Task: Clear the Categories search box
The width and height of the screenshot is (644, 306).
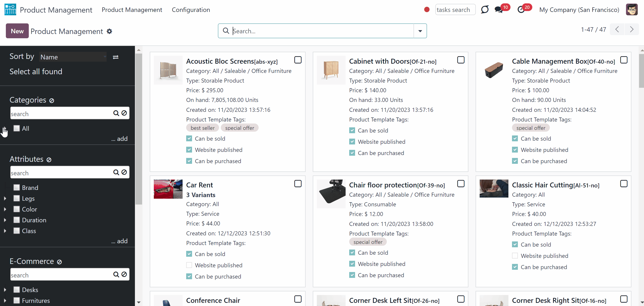Action: point(124,113)
